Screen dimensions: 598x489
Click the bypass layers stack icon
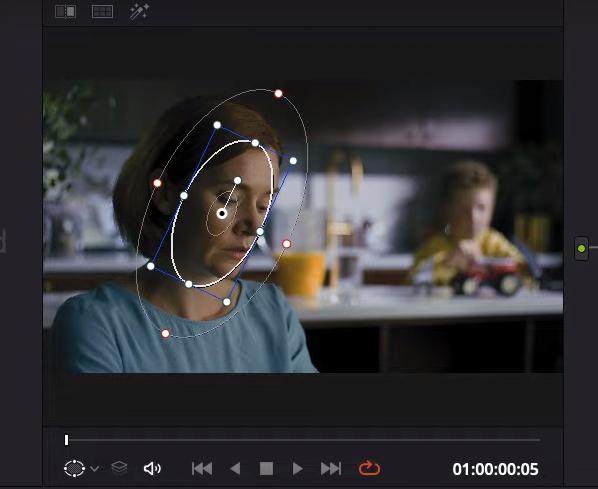coord(119,468)
